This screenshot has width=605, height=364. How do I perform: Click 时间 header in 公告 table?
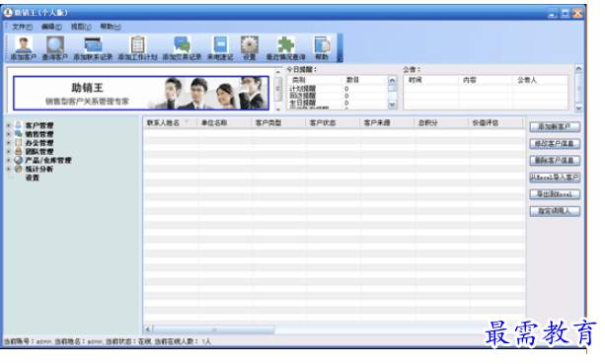pos(431,80)
